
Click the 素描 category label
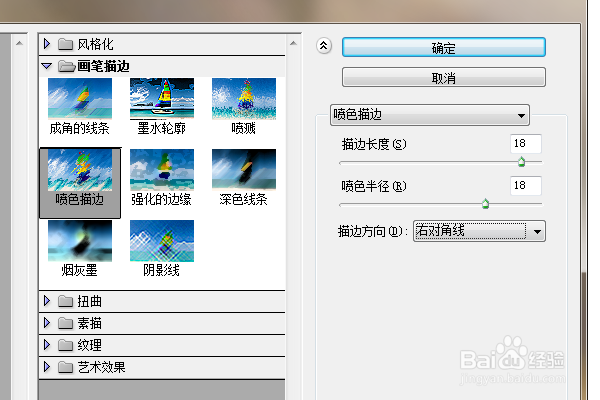[90, 323]
